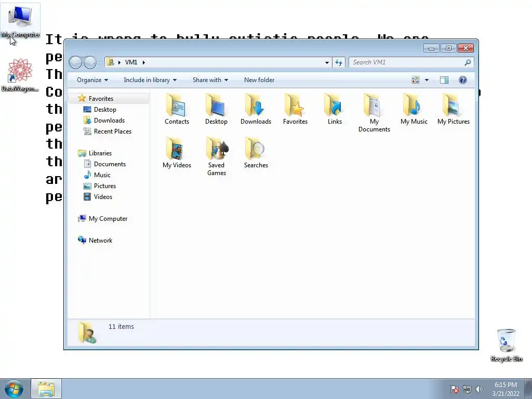Click the volume speaker tray icon
532x399 pixels.
point(479,389)
